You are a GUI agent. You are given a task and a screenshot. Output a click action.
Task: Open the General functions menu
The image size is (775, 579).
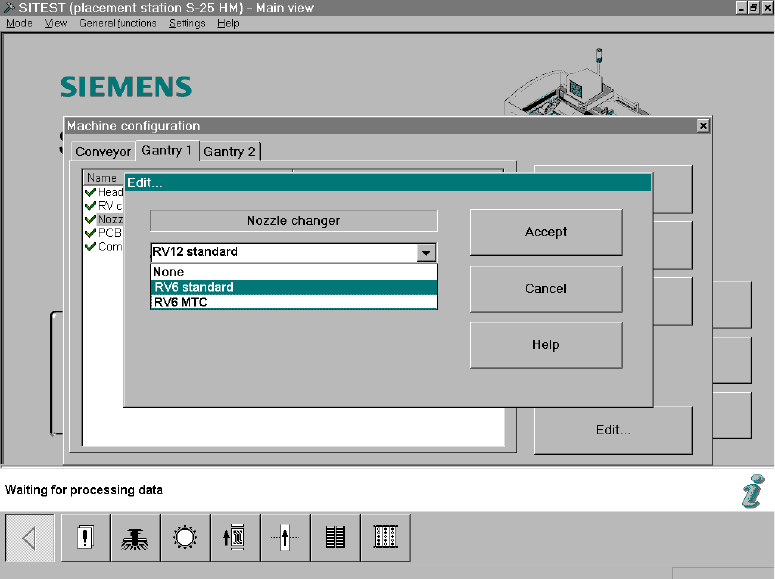[x=117, y=23]
